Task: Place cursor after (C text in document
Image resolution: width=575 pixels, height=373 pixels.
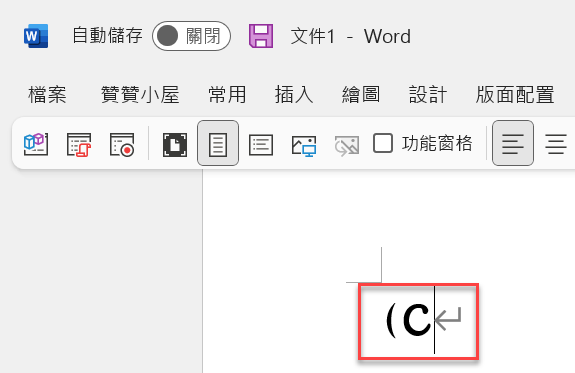Action: coord(435,320)
